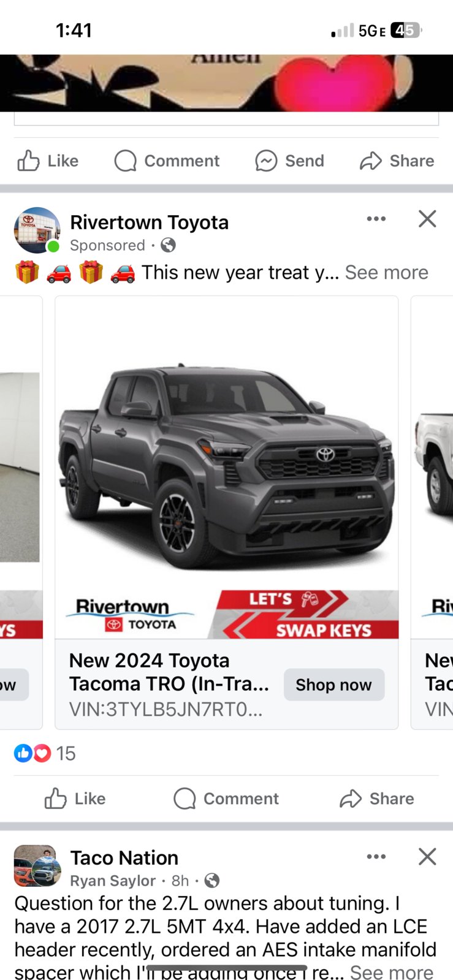The width and height of the screenshot is (453, 980).
Task: Open New 2024 Toyota Tacoma listing title
Action: click(169, 672)
